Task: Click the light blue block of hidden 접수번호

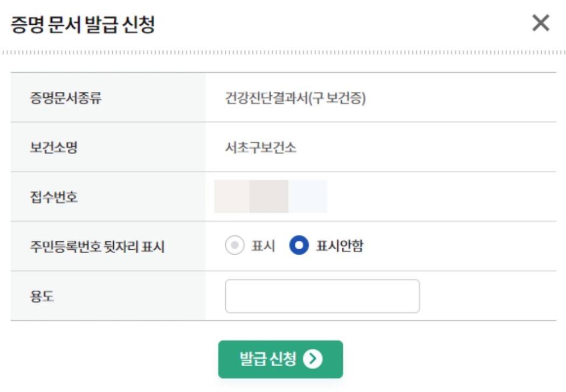Action: pyautogui.click(x=308, y=197)
